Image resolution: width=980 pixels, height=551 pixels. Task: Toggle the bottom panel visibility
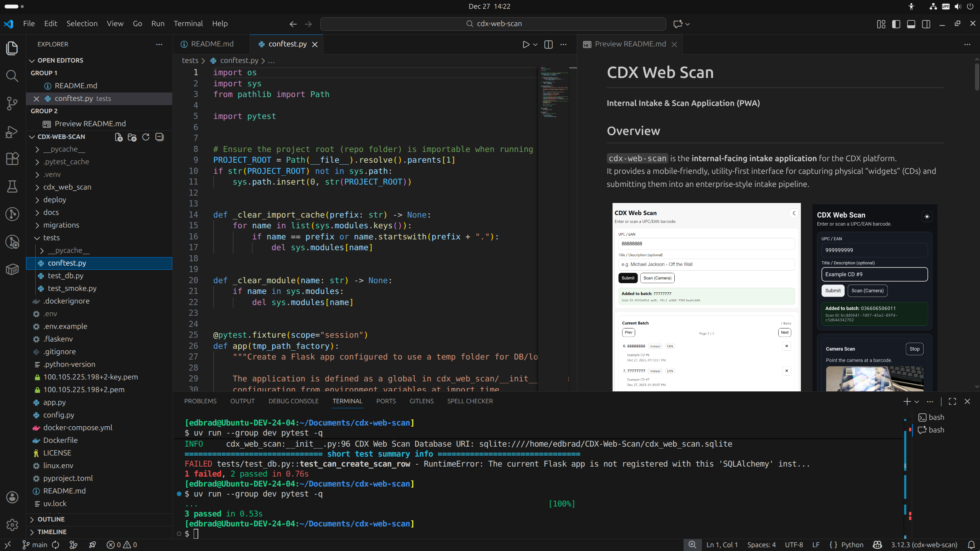click(x=911, y=24)
